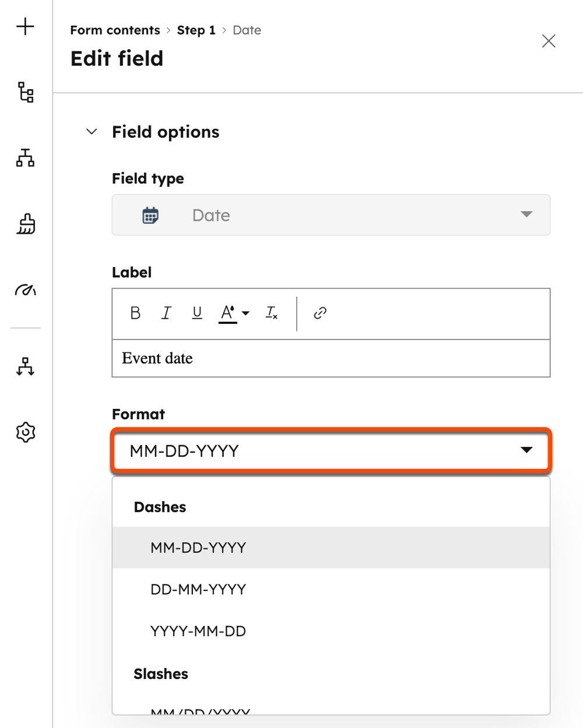The width and height of the screenshot is (583, 728).
Task: Open the Field type dropdown
Action: point(526,215)
